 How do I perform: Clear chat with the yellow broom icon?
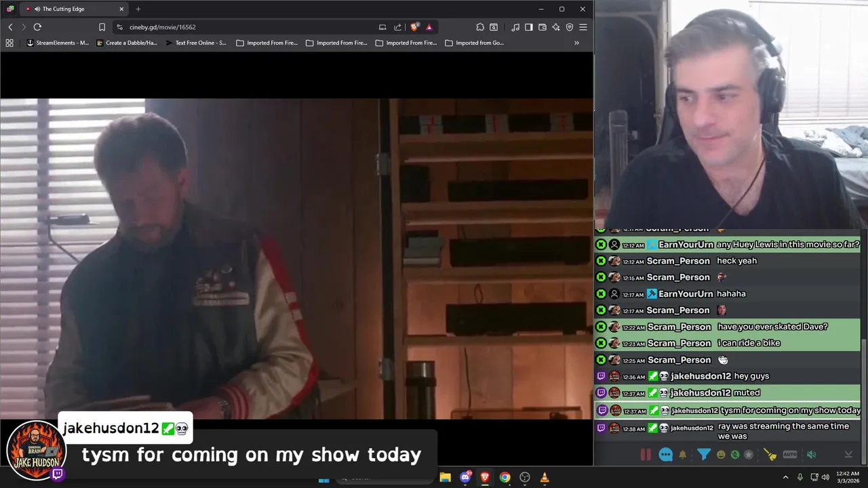(770, 455)
